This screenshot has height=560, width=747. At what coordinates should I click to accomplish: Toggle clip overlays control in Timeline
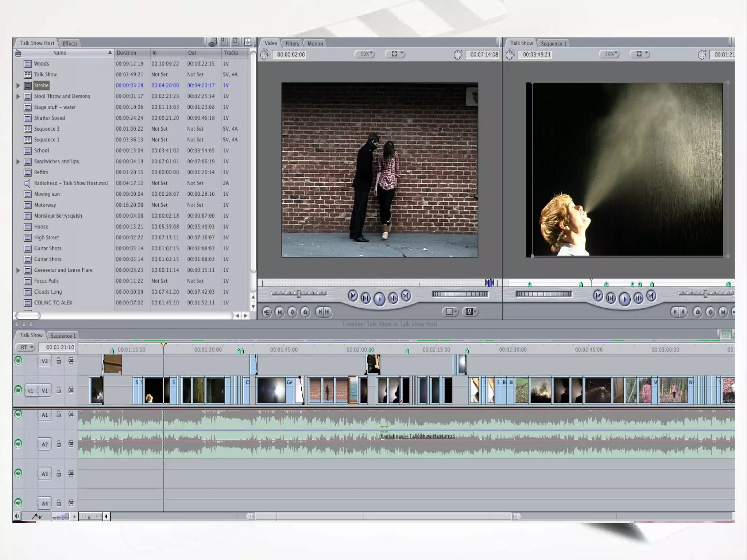(36, 516)
